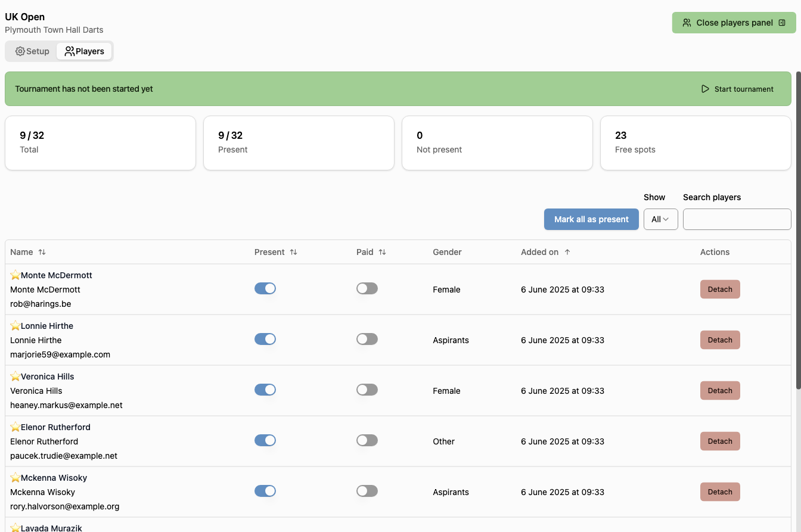Click the UK Open tournament title

[24, 17]
